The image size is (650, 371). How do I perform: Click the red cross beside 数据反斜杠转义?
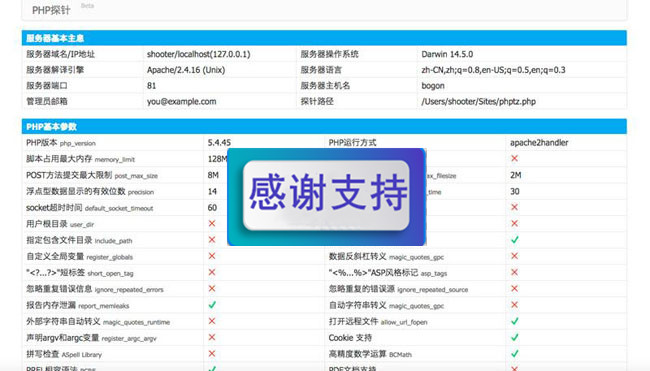point(514,256)
